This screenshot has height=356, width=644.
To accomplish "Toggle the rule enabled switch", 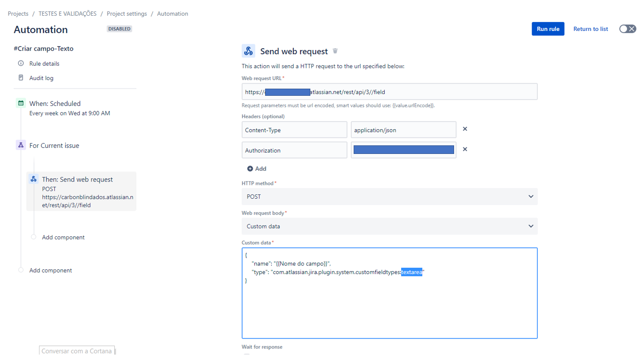I will click(627, 29).
